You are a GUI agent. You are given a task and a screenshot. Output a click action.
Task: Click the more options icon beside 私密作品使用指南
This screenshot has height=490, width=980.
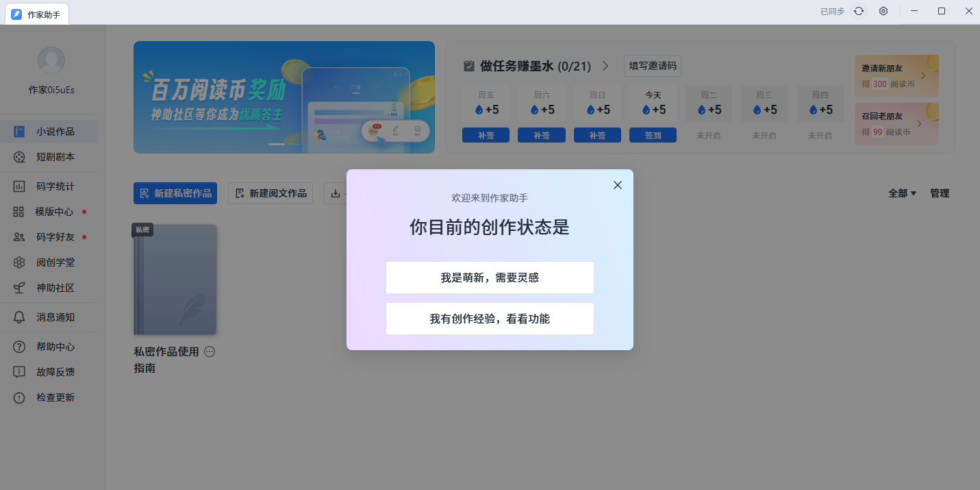[210, 352]
